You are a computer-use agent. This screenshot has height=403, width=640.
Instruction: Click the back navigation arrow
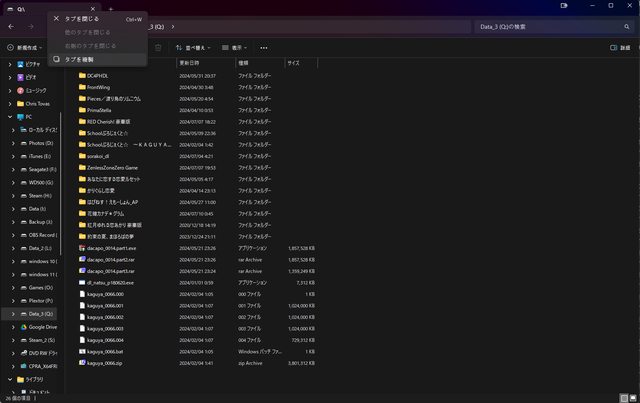point(9,25)
